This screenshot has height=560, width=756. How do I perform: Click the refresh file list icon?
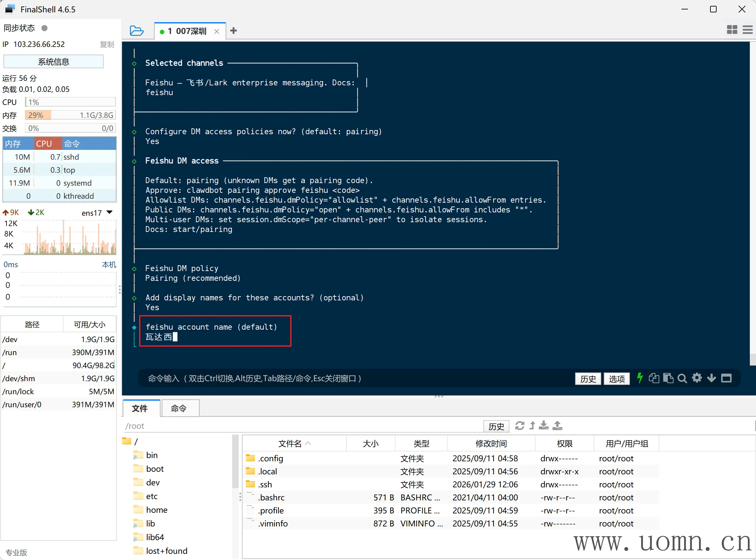[520, 426]
